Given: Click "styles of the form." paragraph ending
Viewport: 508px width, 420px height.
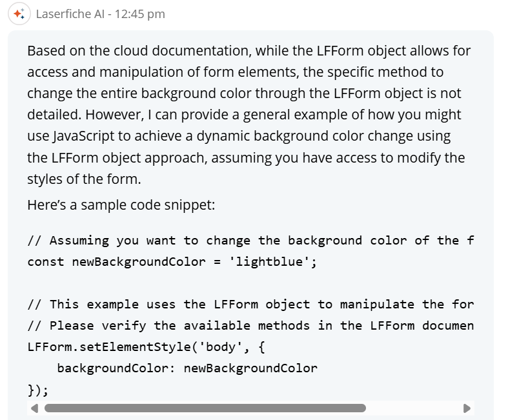Looking at the screenshot, I should [x=84, y=179].
